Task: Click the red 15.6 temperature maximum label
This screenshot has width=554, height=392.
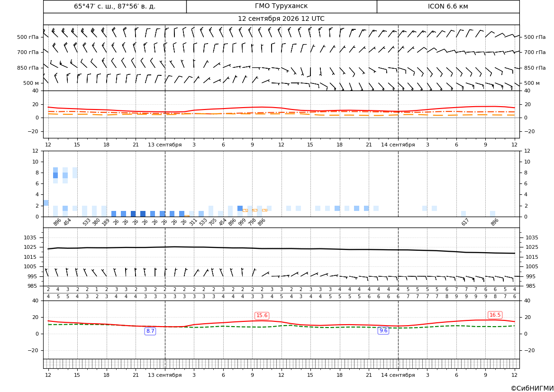Action: pyautogui.click(x=262, y=316)
